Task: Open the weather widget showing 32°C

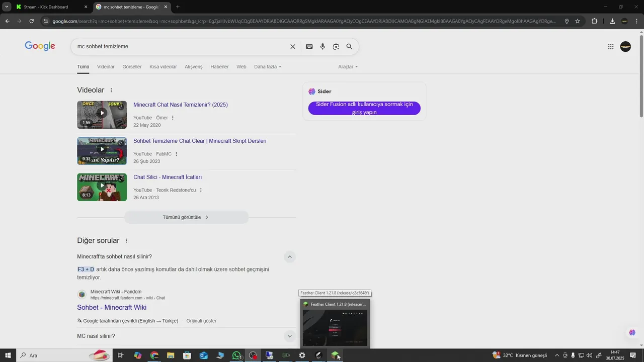Action: point(520,355)
